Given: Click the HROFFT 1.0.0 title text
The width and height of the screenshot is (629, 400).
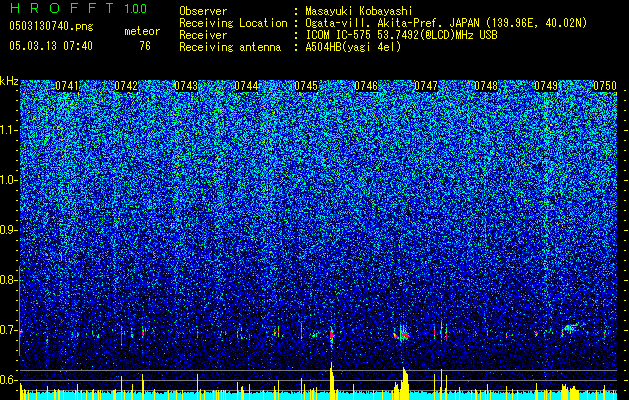Looking at the screenshot, I should click(x=78, y=8).
